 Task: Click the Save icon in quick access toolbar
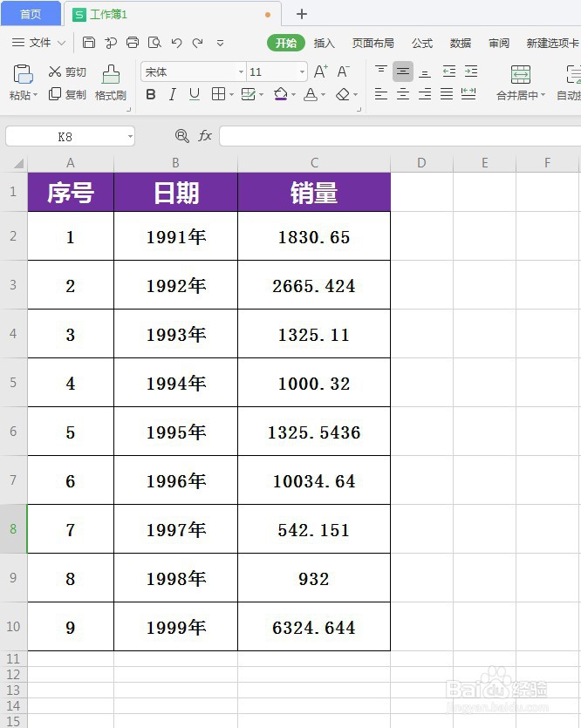(x=89, y=43)
